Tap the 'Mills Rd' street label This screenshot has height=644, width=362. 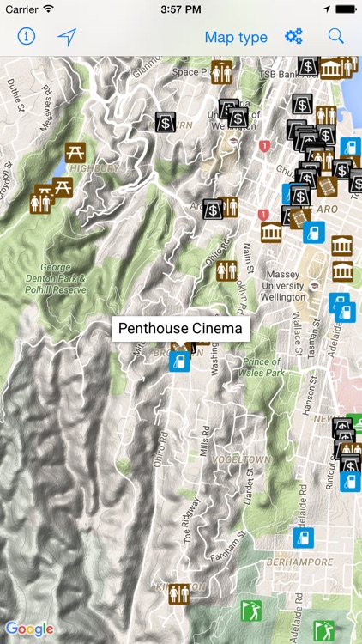204,441
